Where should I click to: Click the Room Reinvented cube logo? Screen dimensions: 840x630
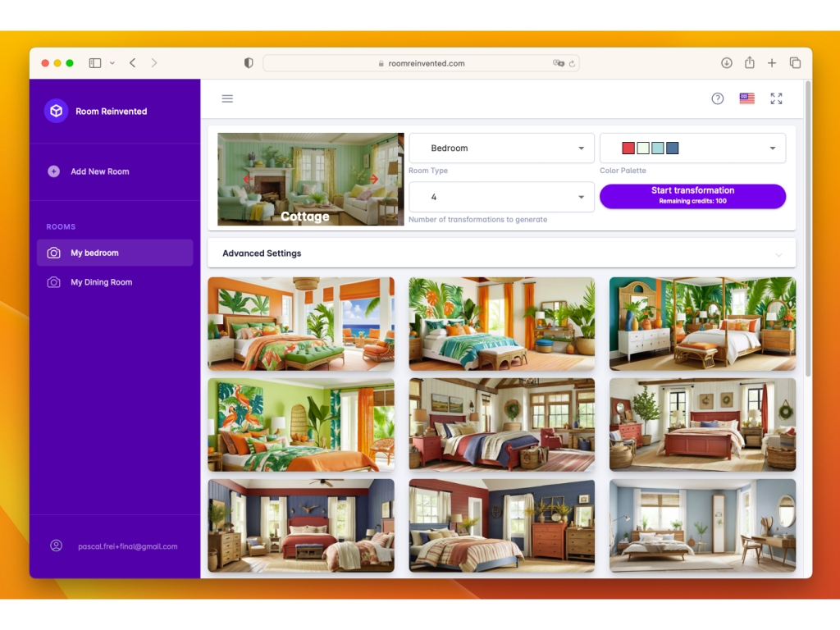coord(57,111)
